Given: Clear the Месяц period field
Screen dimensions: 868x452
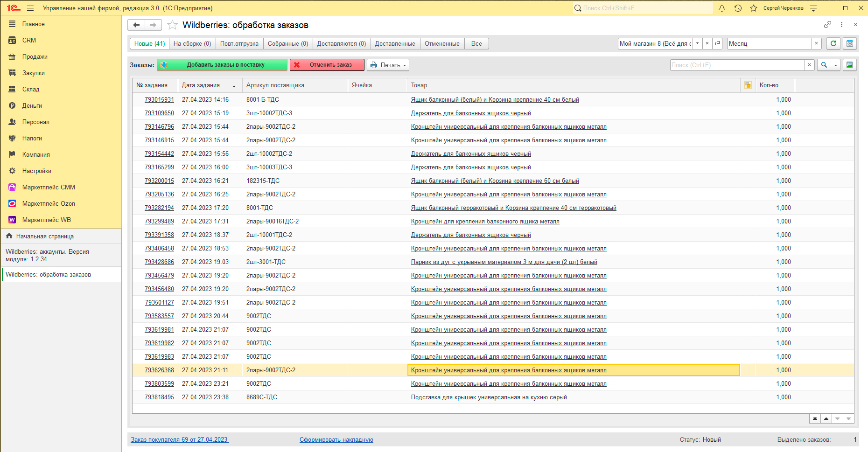Looking at the screenshot, I should coord(816,43).
